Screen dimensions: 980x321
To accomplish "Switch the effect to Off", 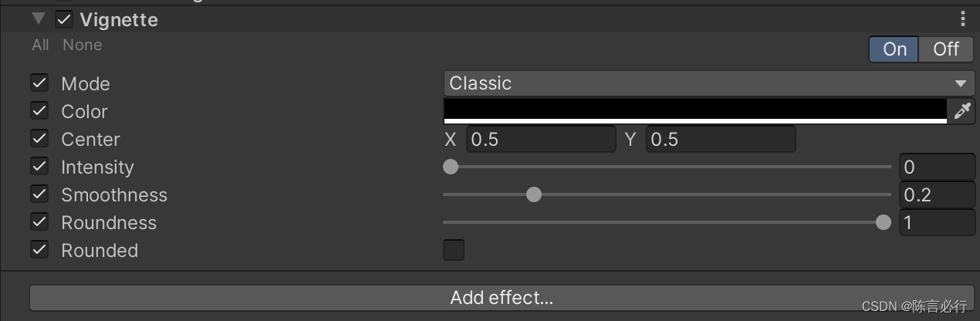I will pyautogui.click(x=946, y=49).
